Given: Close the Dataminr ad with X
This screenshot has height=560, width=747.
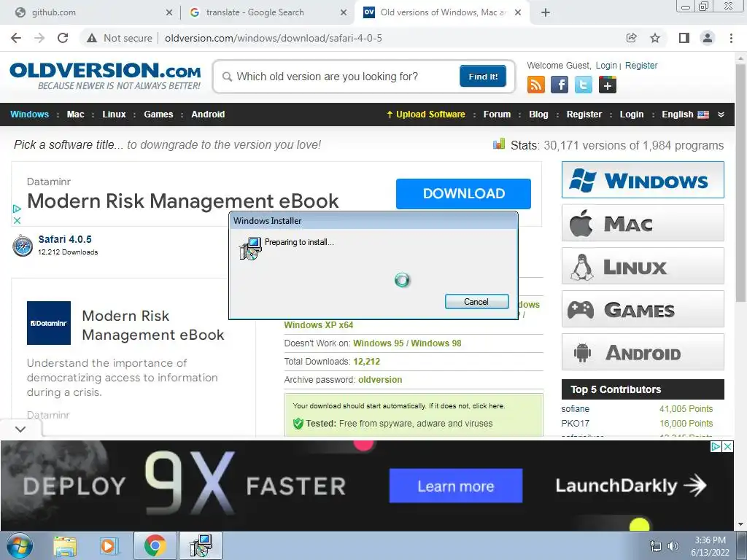Looking at the screenshot, I should (17, 220).
